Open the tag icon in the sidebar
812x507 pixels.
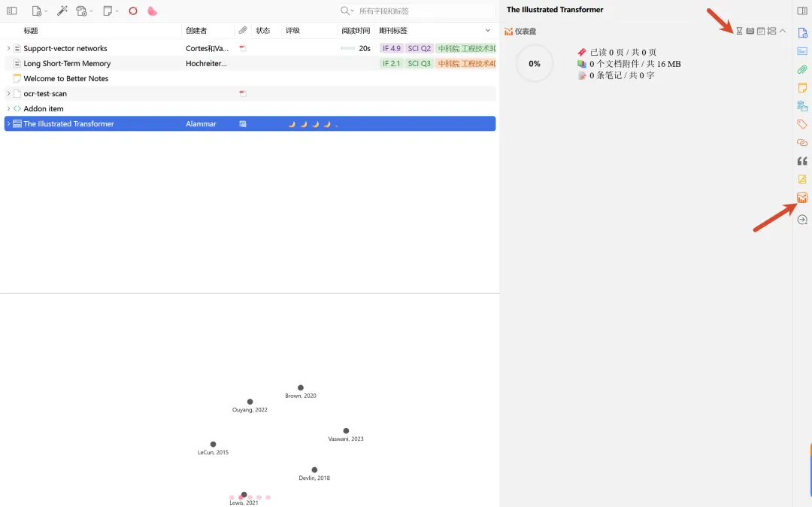[801, 124]
